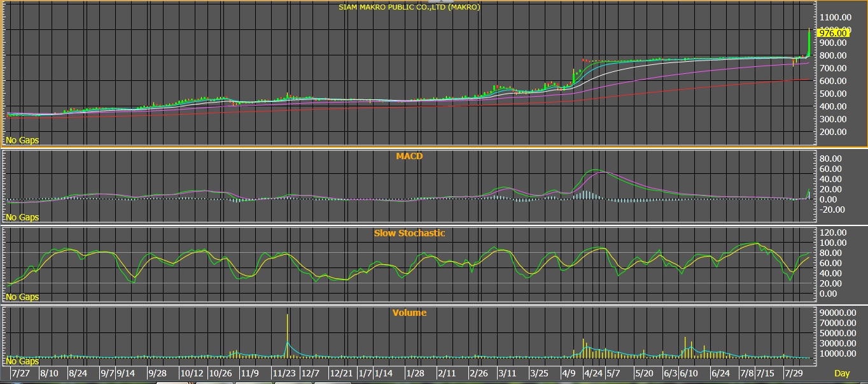The width and height of the screenshot is (868, 384).
Task: Select the 10/12 date on the time axis
Action: pyautogui.click(x=192, y=373)
